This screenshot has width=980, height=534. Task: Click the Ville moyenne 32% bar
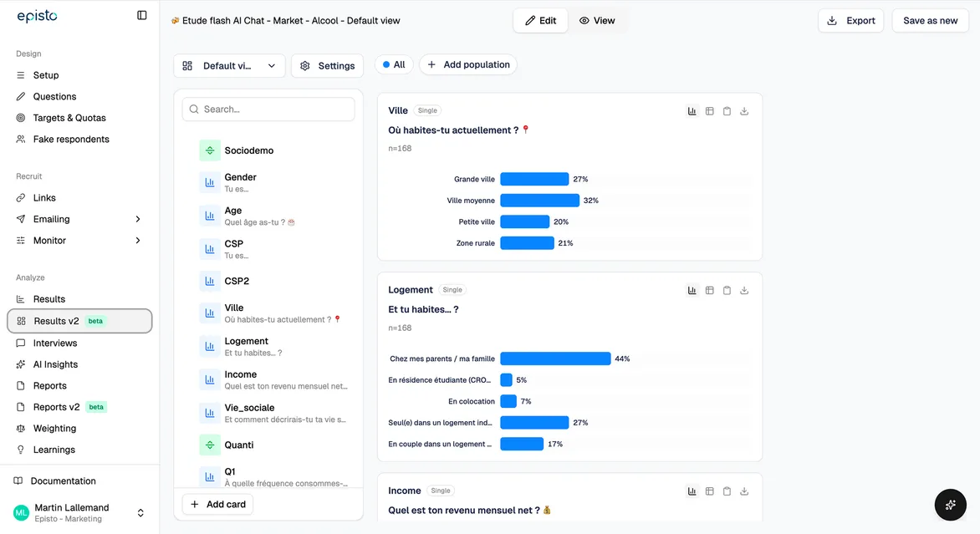pyautogui.click(x=540, y=201)
